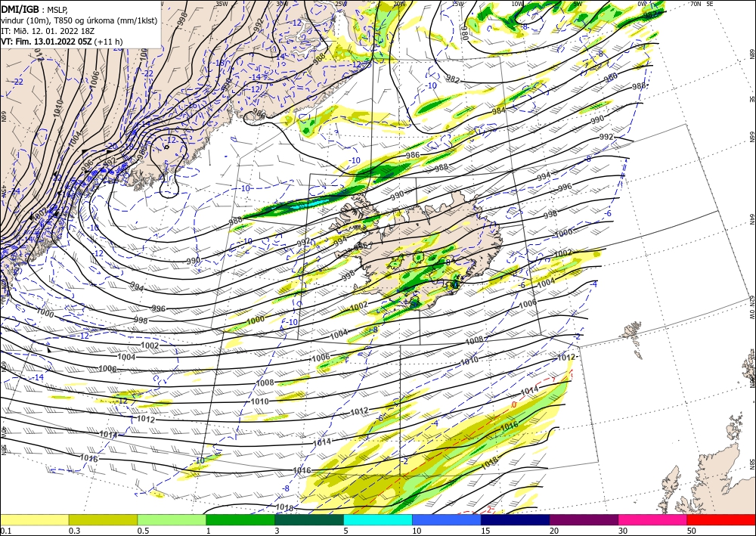Click the '50' legend scale value
This screenshot has width=756, height=536.
(692, 531)
